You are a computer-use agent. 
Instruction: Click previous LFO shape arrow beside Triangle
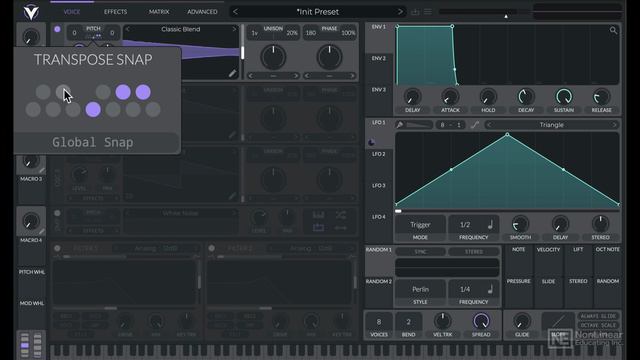click(489, 125)
